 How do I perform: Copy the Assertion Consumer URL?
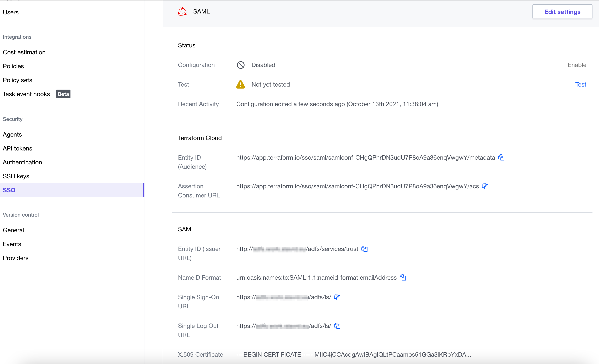coord(485,186)
